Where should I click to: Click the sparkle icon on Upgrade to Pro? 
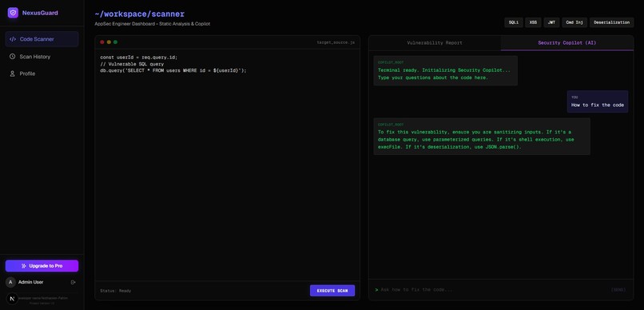(24, 266)
